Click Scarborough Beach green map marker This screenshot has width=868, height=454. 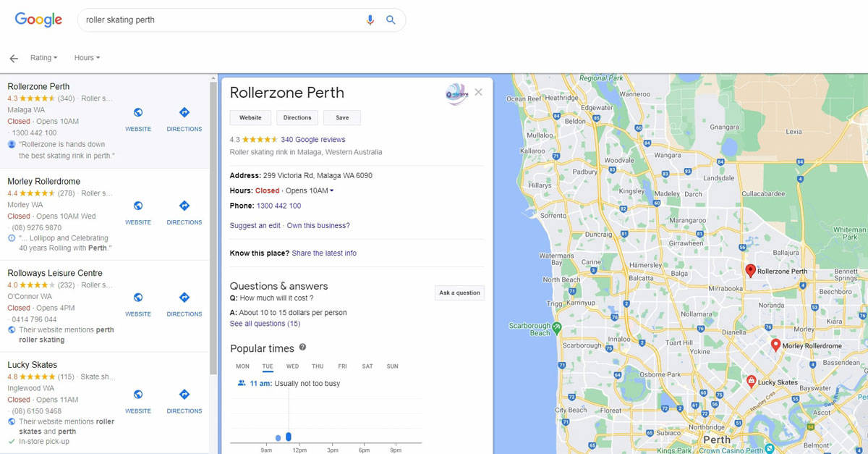click(x=556, y=327)
